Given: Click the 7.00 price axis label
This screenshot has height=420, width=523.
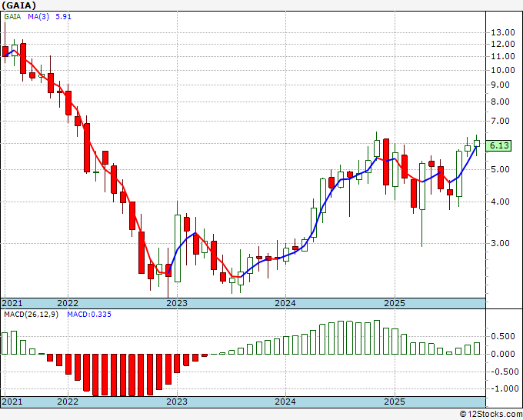Looking at the screenshot, I should click(500, 121).
